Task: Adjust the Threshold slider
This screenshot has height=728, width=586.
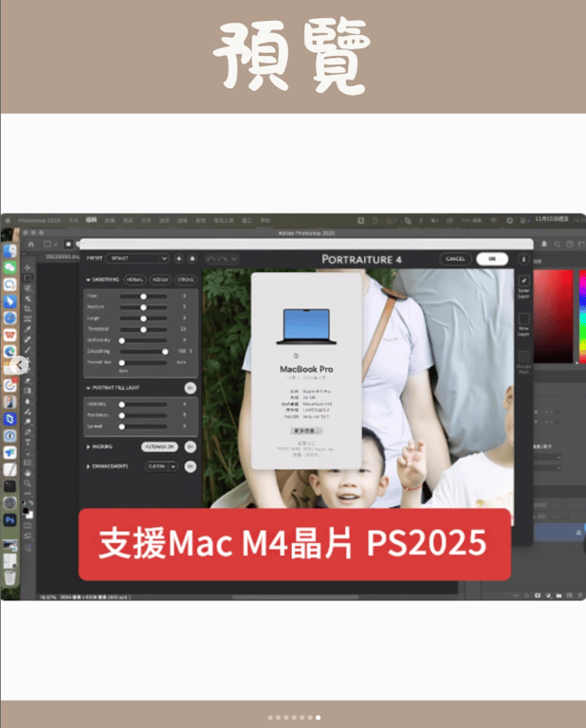Action: [143, 329]
